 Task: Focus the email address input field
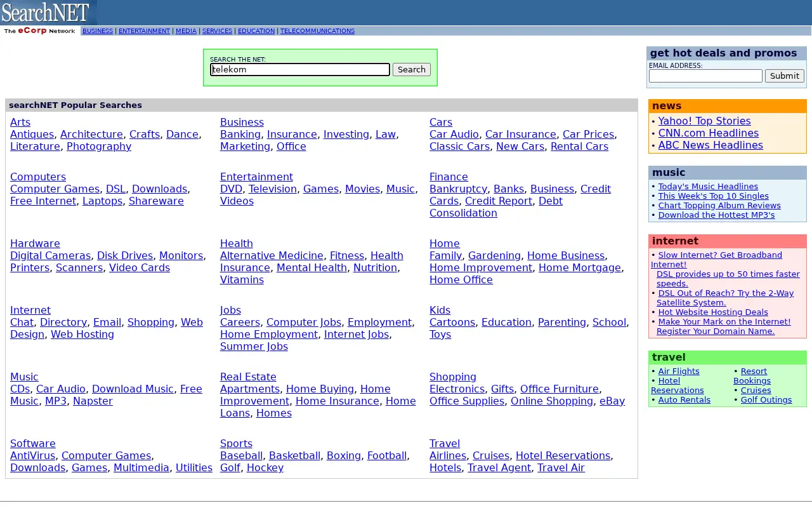coord(705,76)
